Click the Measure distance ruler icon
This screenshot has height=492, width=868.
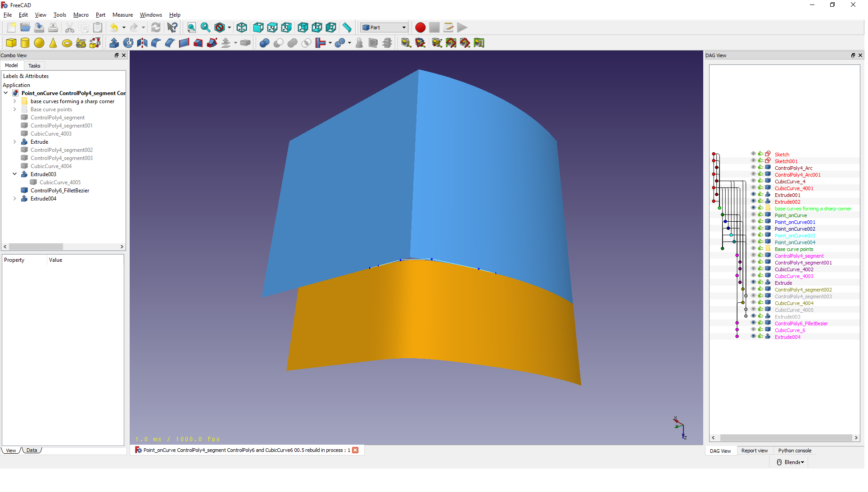(x=347, y=28)
